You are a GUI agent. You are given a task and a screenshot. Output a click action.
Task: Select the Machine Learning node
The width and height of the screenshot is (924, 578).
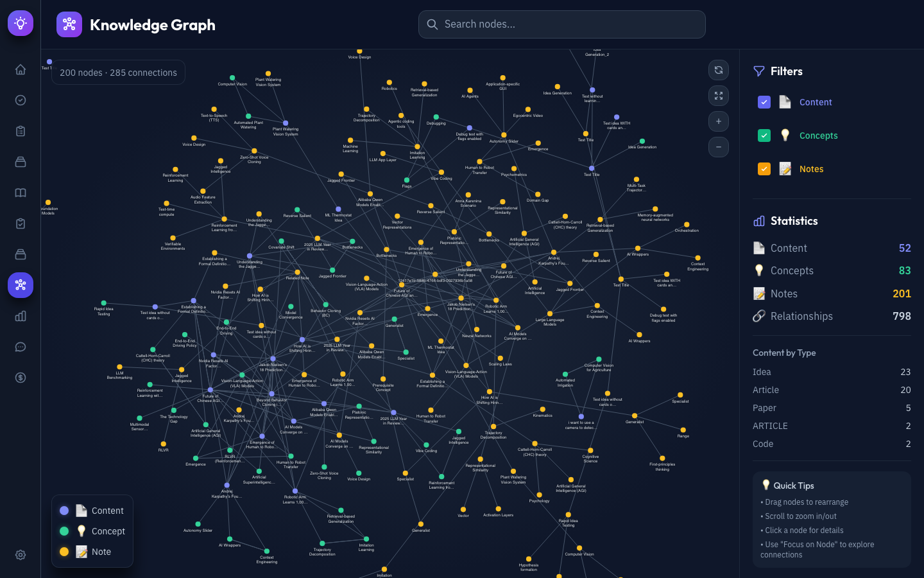350,140
